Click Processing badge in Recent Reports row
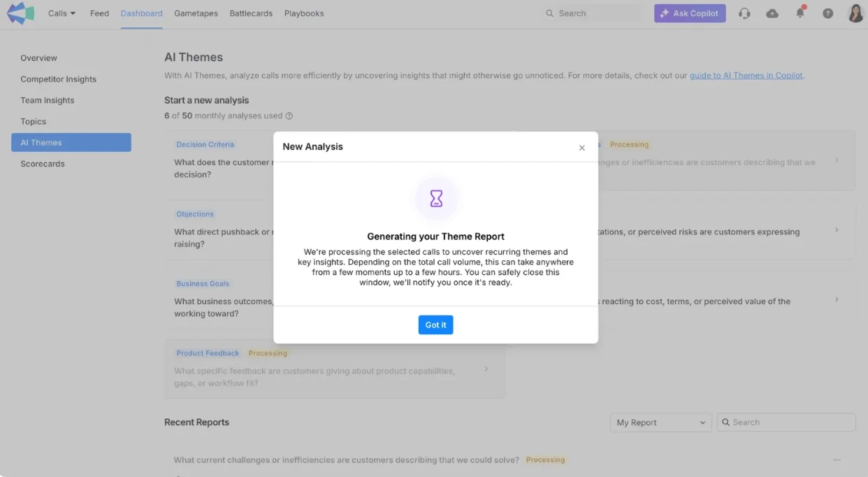Image resolution: width=868 pixels, height=477 pixels. click(x=545, y=460)
